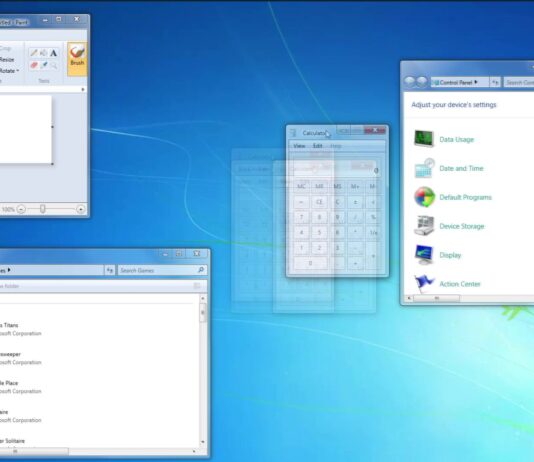Click the Date and Time calendar icon
This screenshot has width=534, height=462.
pyautogui.click(x=424, y=168)
